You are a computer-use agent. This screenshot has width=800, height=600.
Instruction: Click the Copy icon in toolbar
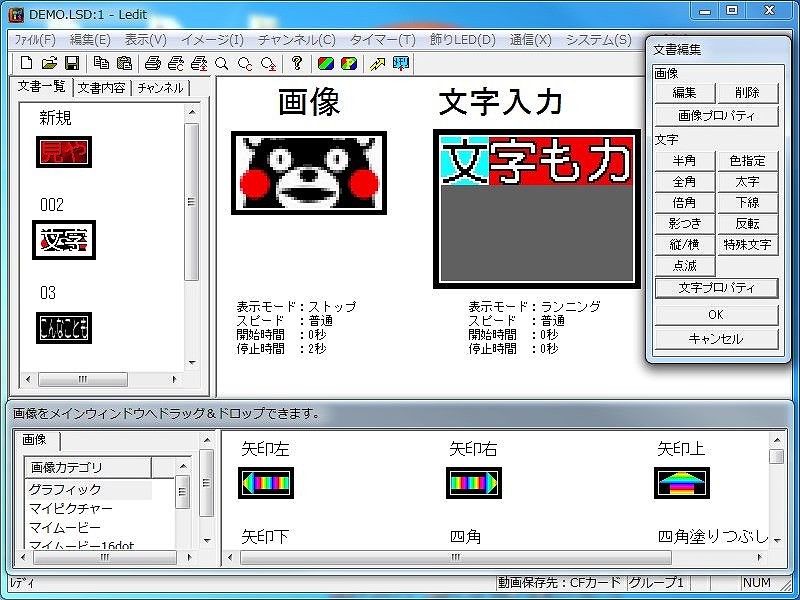pyautogui.click(x=102, y=63)
